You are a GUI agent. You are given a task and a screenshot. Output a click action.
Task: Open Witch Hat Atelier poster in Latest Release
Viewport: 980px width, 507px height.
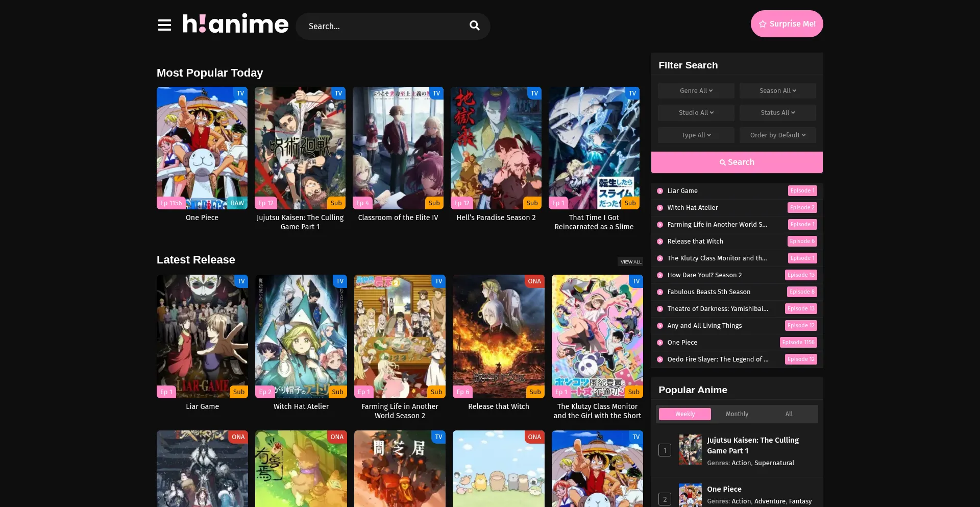pyautogui.click(x=301, y=336)
